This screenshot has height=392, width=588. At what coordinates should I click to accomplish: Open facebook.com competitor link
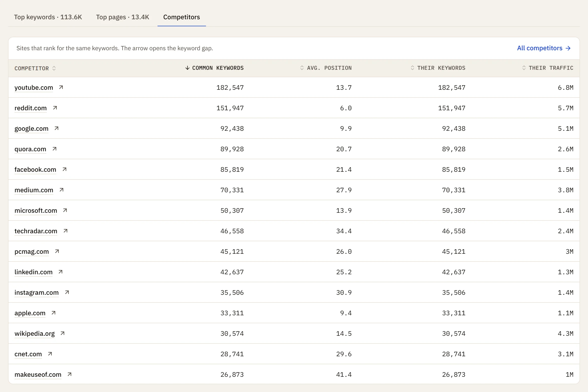pos(35,169)
